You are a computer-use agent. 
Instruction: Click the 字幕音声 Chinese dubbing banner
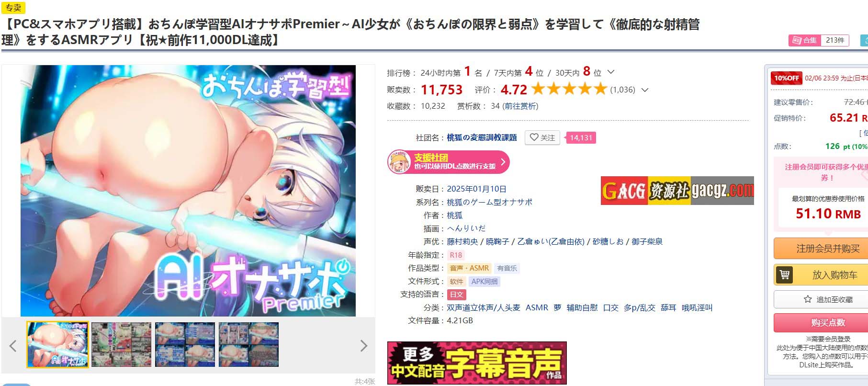coord(477,363)
